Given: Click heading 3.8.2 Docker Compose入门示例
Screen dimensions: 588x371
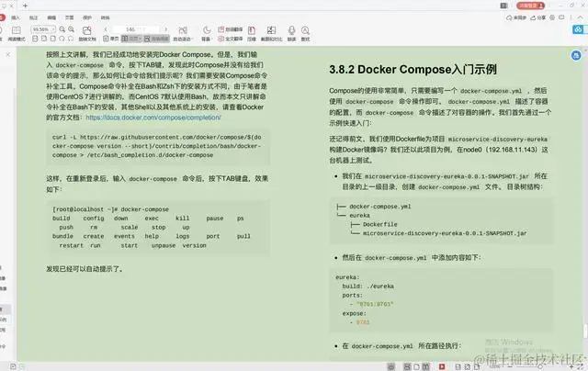Looking at the screenshot, I should (x=413, y=69).
